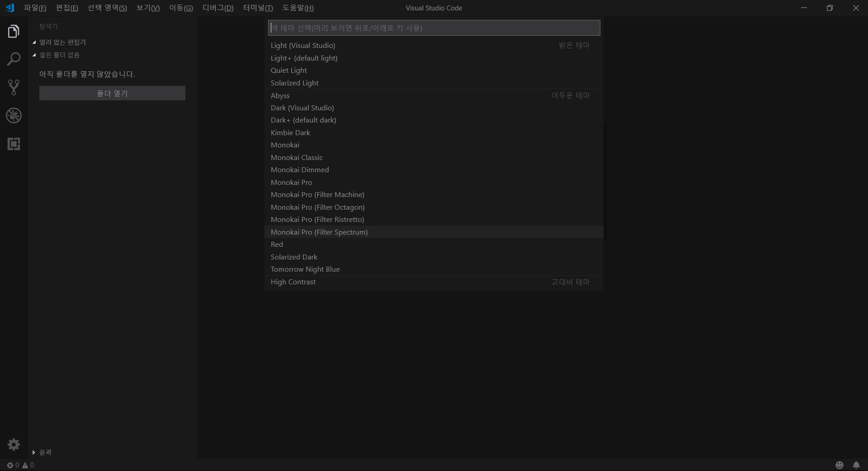The width and height of the screenshot is (868, 471).
Task: Minimize the Visual Studio Code window
Action: (804, 8)
